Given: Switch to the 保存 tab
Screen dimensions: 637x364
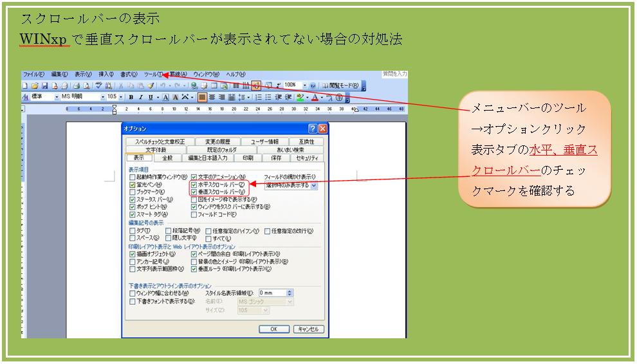Looking at the screenshot, I should (276, 158).
